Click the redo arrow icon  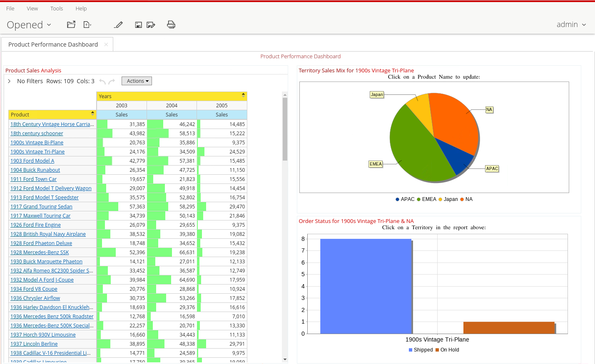click(112, 82)
